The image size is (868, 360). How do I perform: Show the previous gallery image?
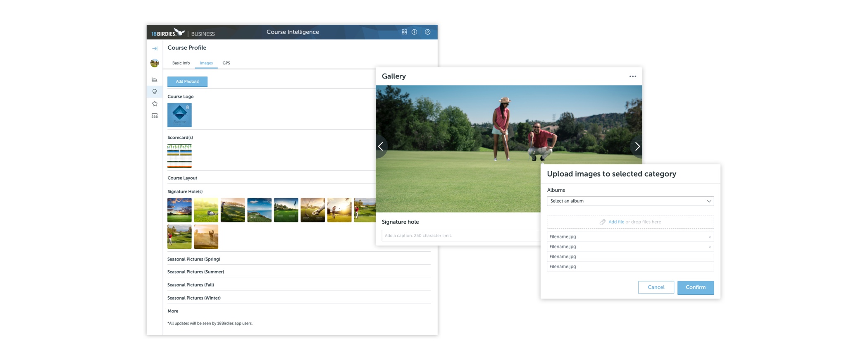point(381,146)
